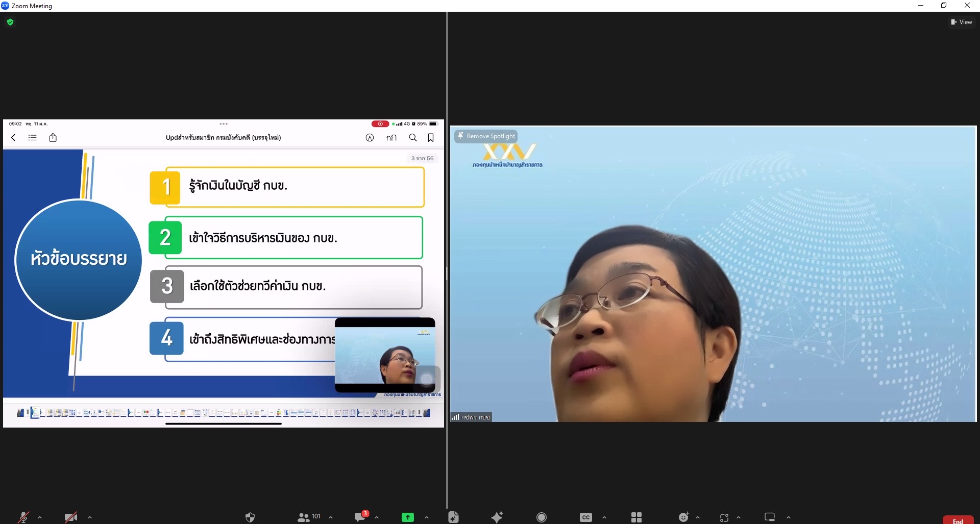The width and height of the screenshot is (980, 524).
Task: Click the divider handle between shared screen and video
Action: click(x=447, y=273)
